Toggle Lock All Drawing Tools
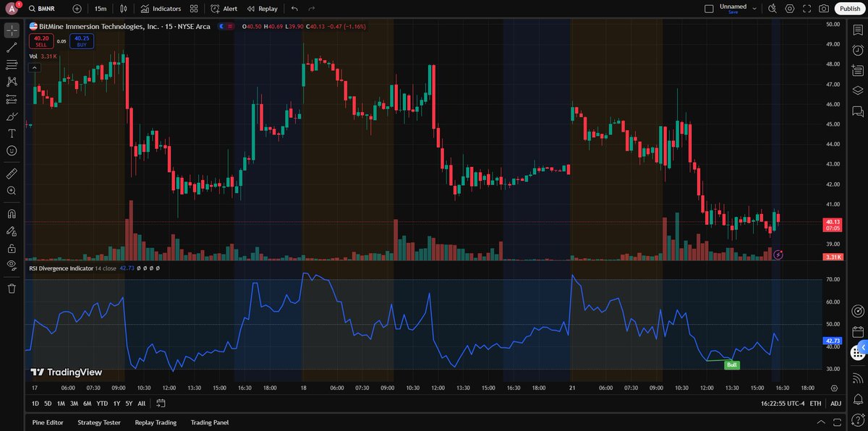 (x=12, y=248)
